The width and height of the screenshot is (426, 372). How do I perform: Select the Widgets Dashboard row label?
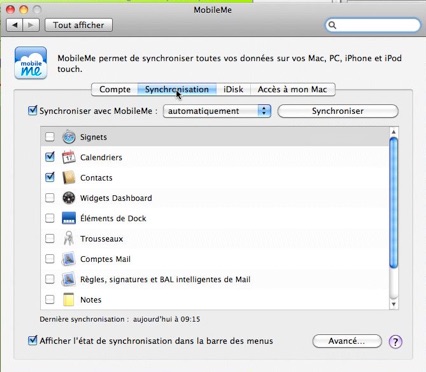point(116,198)
